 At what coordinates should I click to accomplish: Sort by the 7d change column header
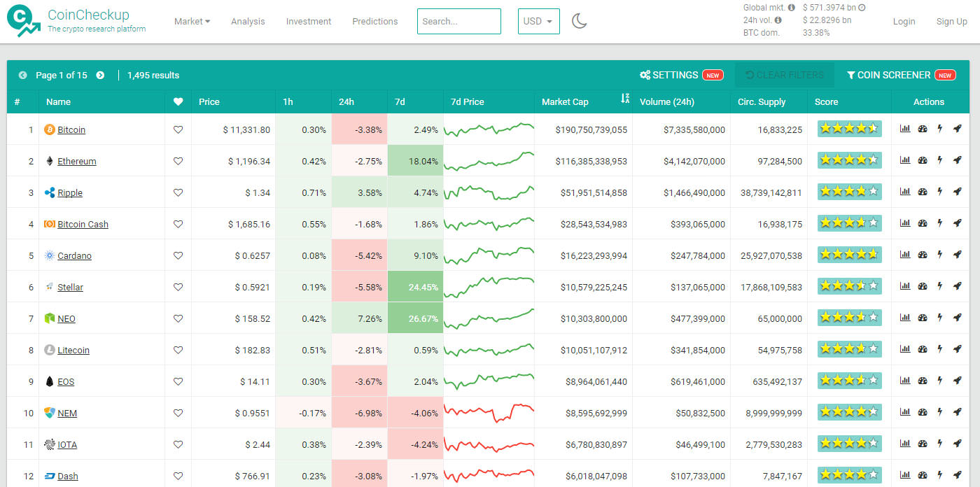click(x=400, y=101)
